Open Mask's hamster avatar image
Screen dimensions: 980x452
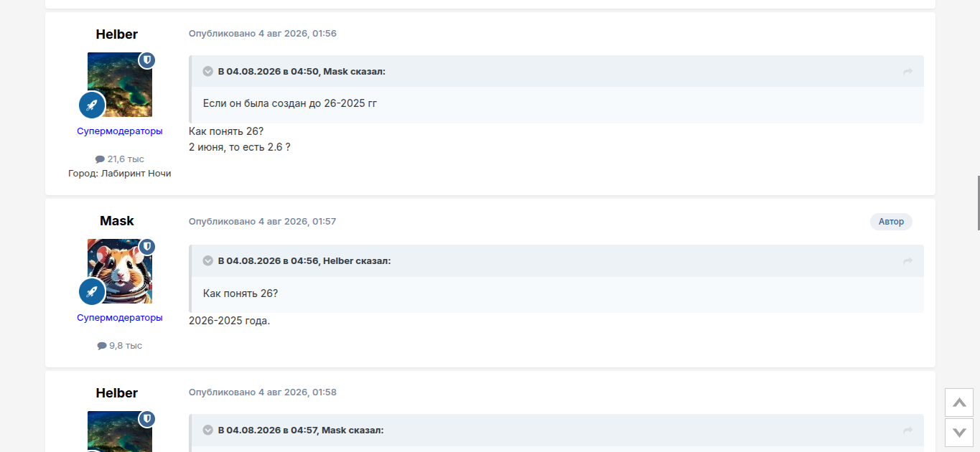(x=120, y=271)
